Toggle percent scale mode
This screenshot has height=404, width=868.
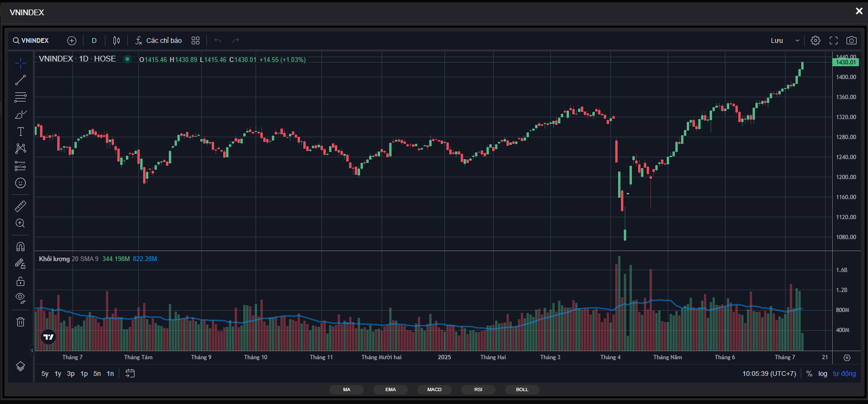(x=809, y=374)
